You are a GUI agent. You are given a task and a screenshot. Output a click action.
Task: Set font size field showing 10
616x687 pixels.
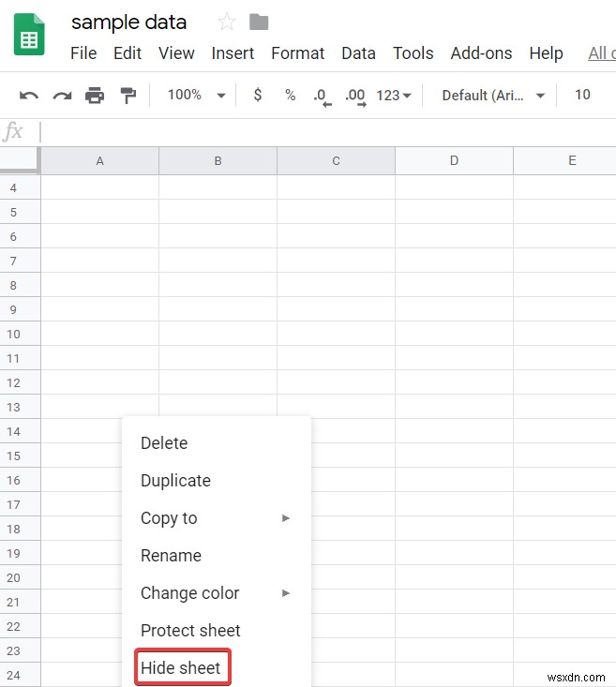(x=582, y=95)
